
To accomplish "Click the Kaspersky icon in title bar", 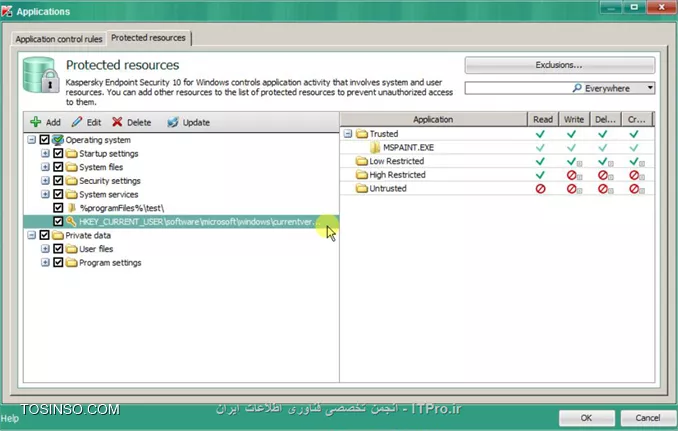I will click(7, 11).
